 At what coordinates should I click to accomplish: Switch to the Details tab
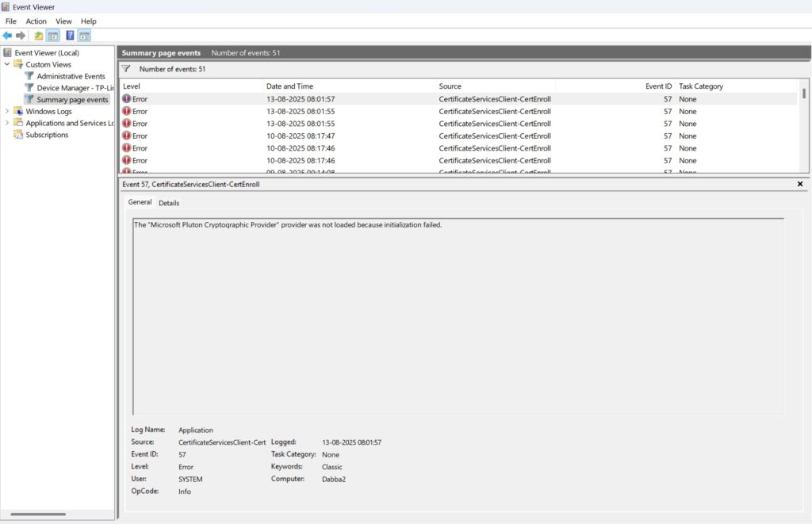pyautogui.click(x=168, y=202)
